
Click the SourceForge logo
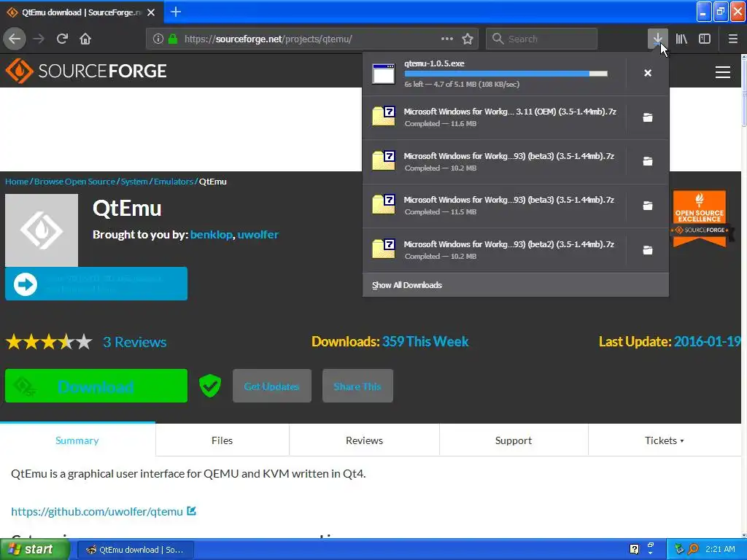86,71
